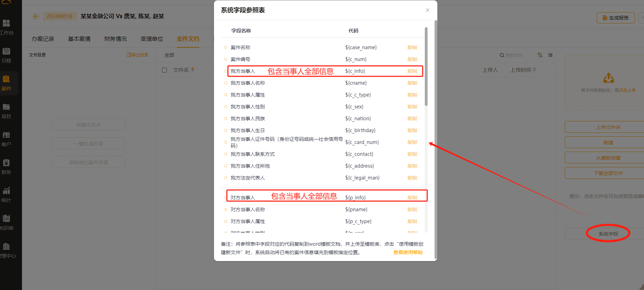
Task: Sort file list by 文件名 arrows
Action: pyautogui.click(x=193, y=70)
